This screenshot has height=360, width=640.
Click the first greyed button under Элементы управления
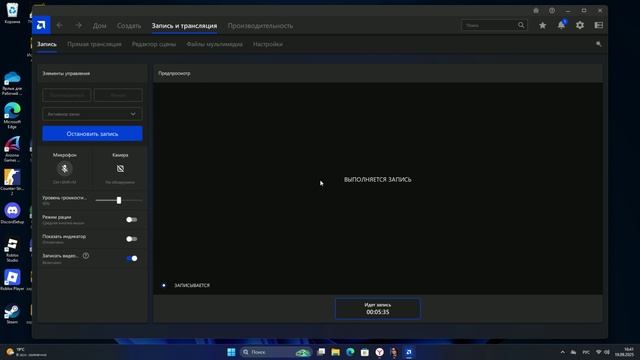(67, 95)
